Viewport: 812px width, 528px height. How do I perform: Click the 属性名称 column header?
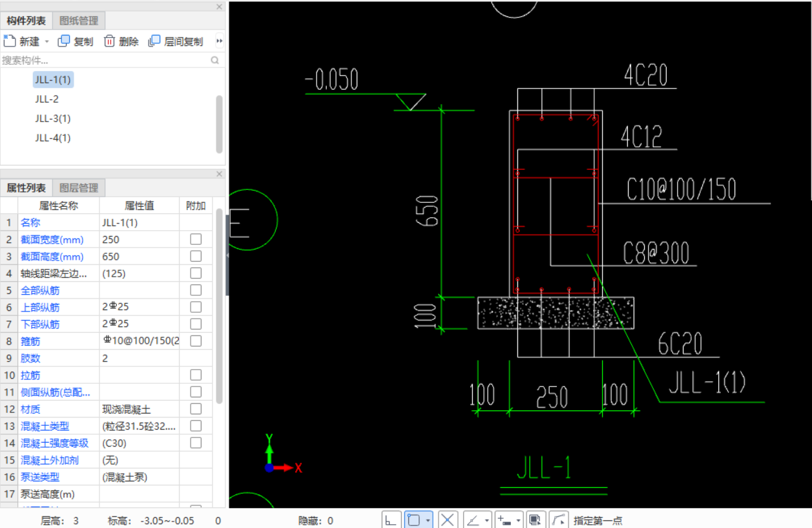(58, 206)
